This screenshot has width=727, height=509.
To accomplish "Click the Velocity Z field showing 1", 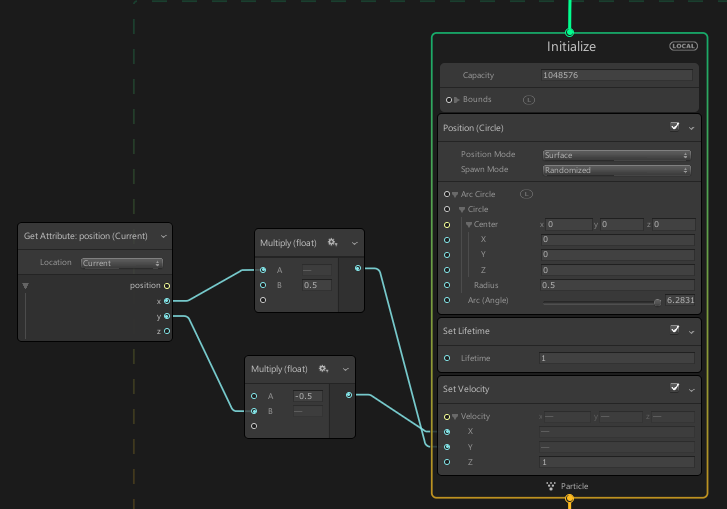I will coord(617,462).
